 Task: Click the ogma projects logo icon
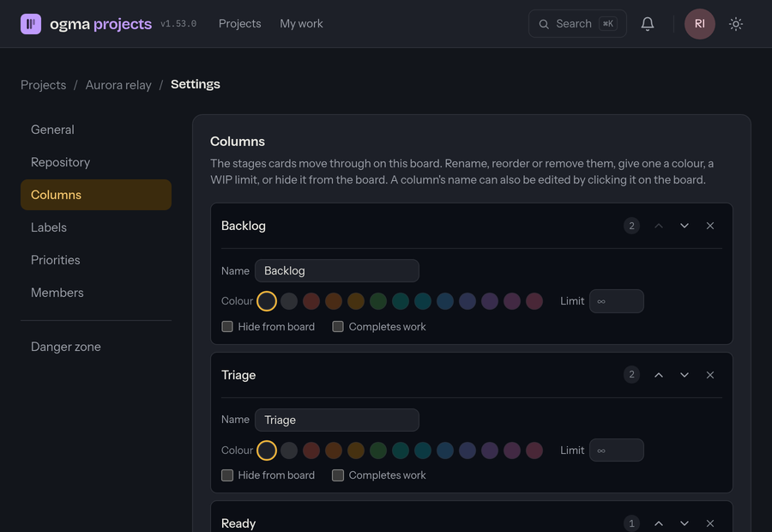(x=31, y=24)
